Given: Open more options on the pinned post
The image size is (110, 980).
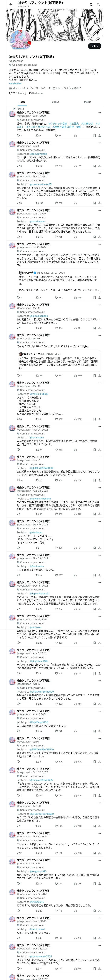Looking at the screenshot, I should [100, 113].
